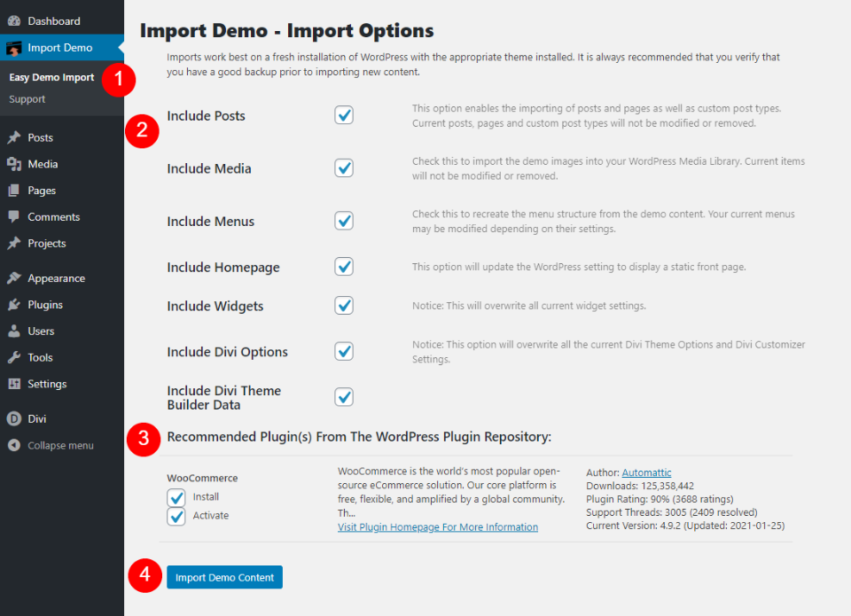Click the Plugins plug icon
The width and height of the screenshot is (851, 616).
14,305
